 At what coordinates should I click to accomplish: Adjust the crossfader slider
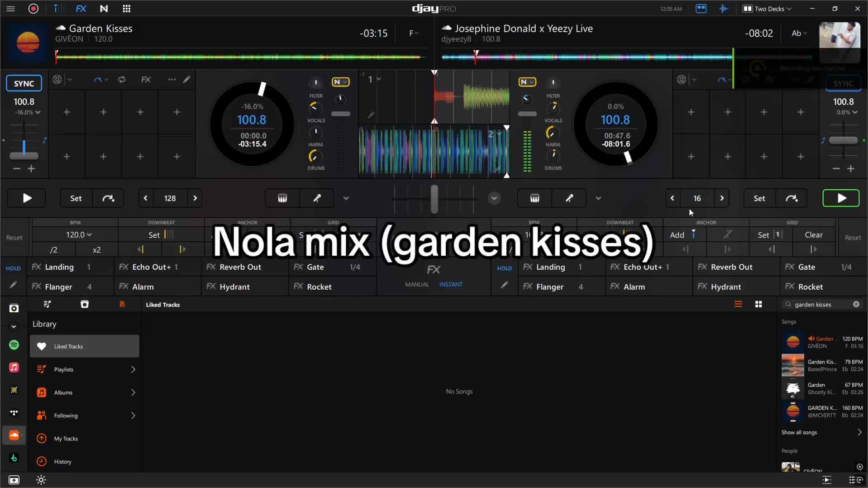click(434, 198)
